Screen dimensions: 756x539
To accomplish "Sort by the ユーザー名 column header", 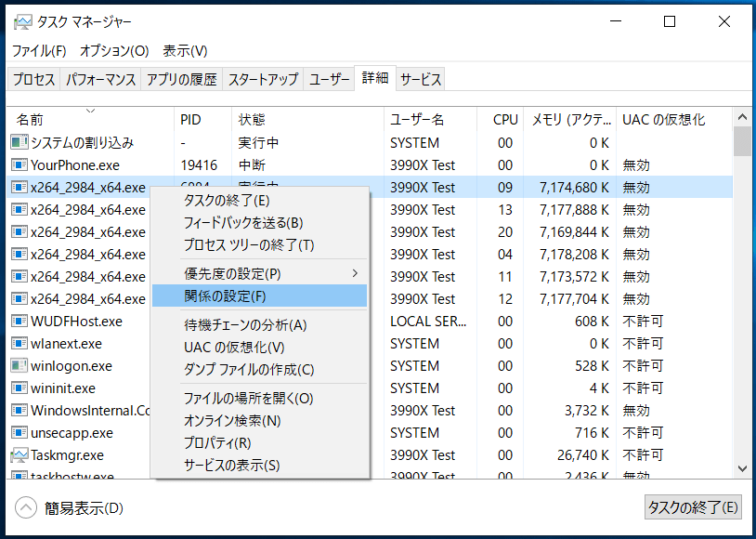I will (x=431, y=119).
